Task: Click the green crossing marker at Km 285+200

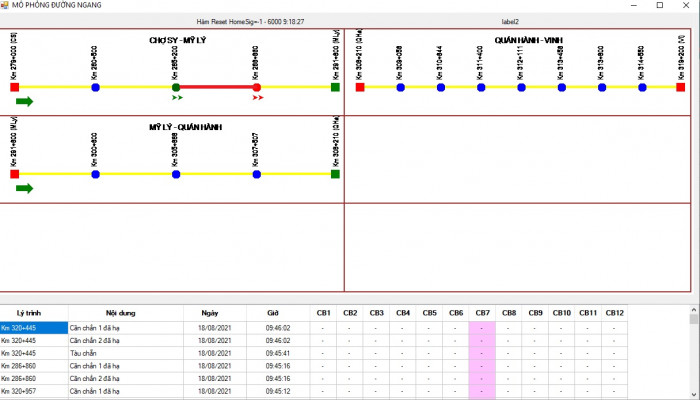Action: click(176, 88)
